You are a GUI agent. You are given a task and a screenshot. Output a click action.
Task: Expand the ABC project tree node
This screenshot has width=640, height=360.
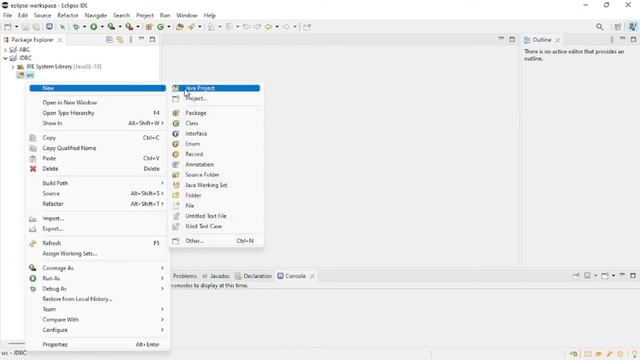click(5, 50)
